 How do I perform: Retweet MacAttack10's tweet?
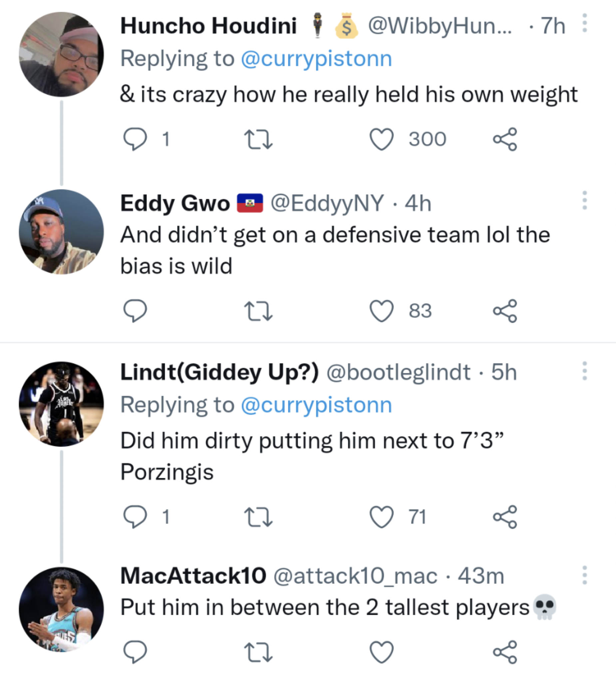tap(258, 652)
